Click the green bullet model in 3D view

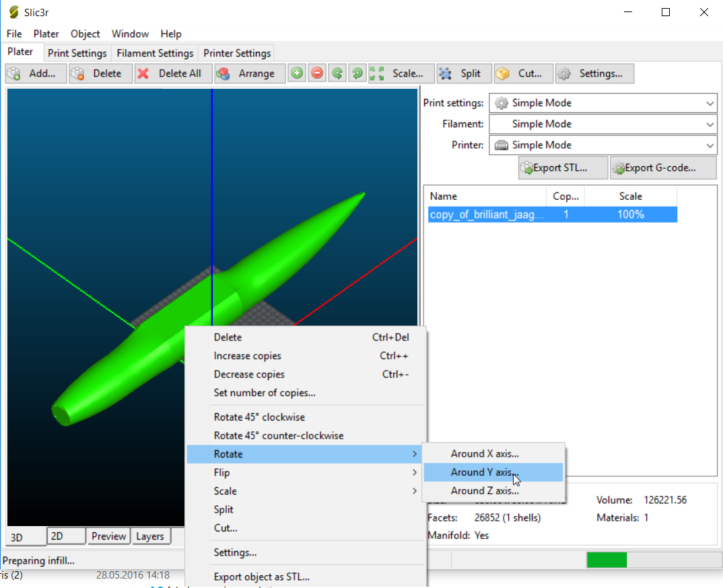(210, 309)
